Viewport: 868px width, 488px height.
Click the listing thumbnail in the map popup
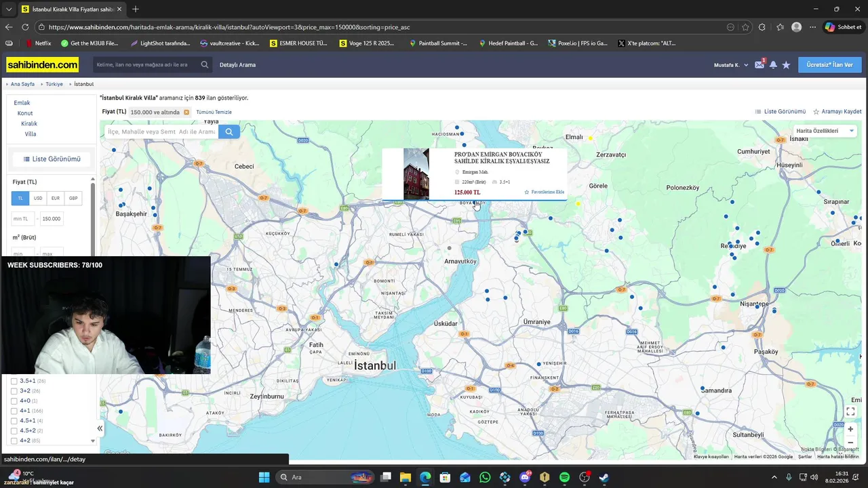coord(416,174)
